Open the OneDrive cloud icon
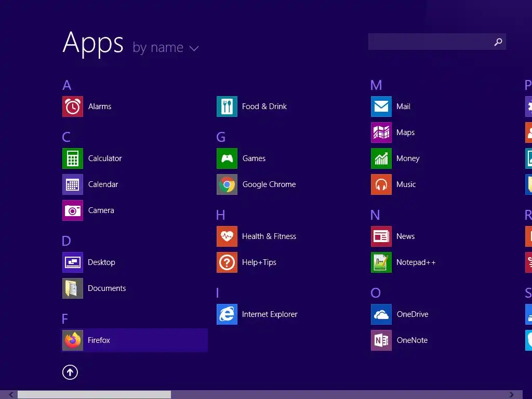The height and width of the screenshot is (399, 532). coord(381,314)
